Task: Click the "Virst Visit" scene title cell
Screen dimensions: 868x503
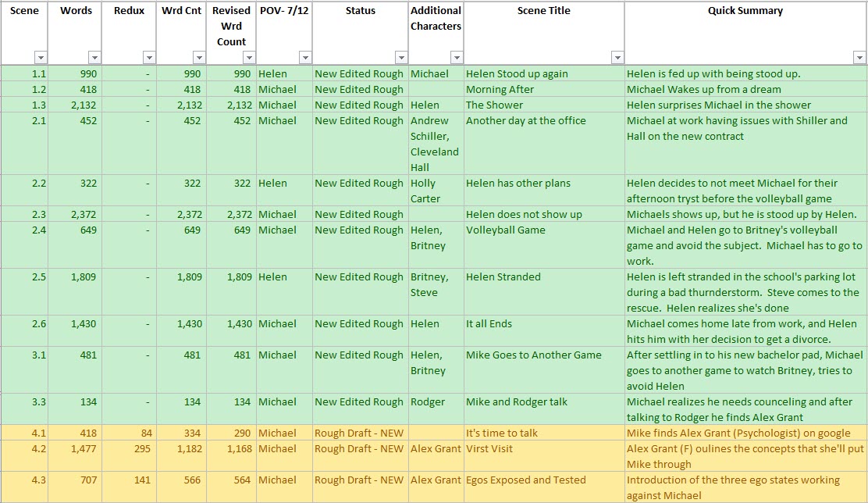Action: (488, 448)
